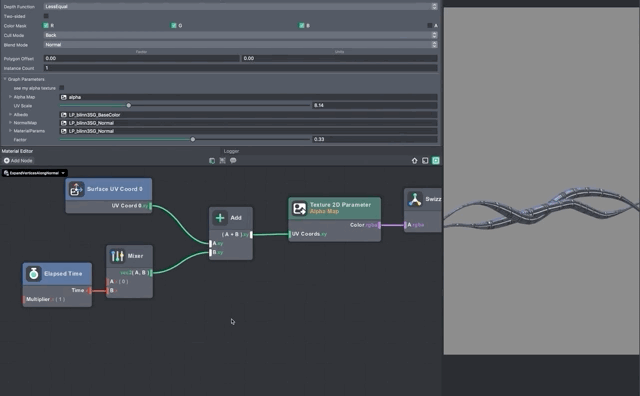Collapse the Graph Parameters section

[x=5, y=79]
